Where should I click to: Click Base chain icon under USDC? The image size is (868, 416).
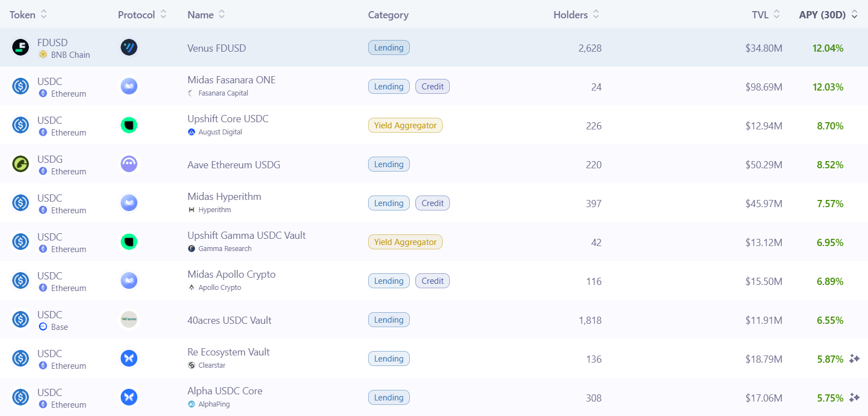(x=43, y=327)
